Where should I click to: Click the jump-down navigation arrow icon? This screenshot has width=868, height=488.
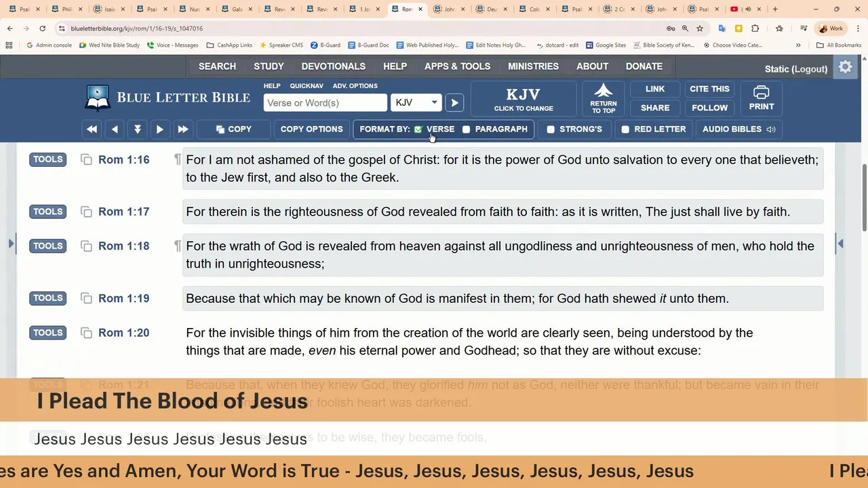pos(137,129)
